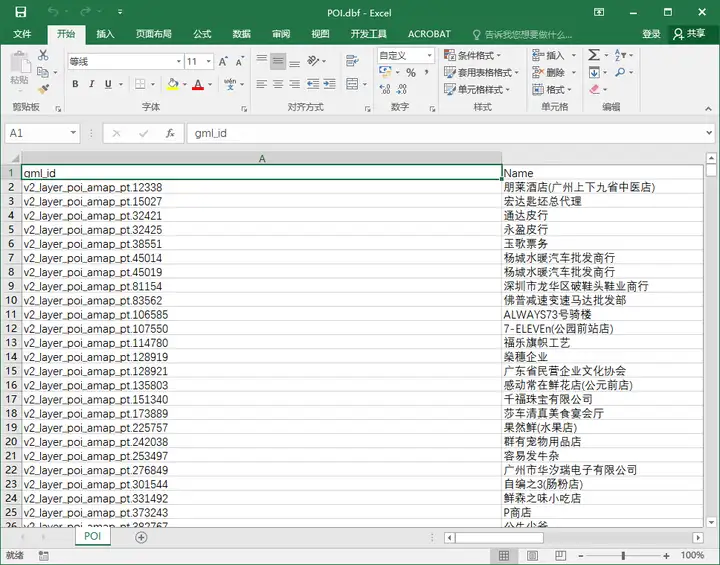This screenshot has width=720, height=565.
Task: Select the POI sheet tab
Action: coord(93,537)
